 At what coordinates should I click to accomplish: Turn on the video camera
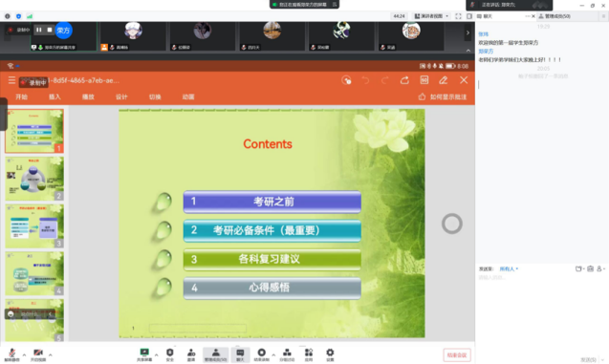tap(38, 354)
